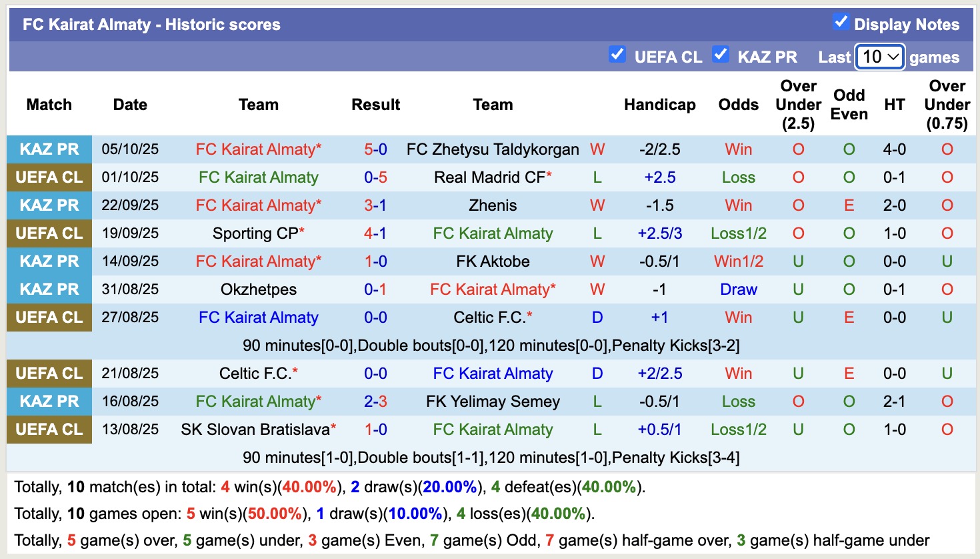Open the FK Aktobe team page
980x559 pixels.
click(493, 261)
